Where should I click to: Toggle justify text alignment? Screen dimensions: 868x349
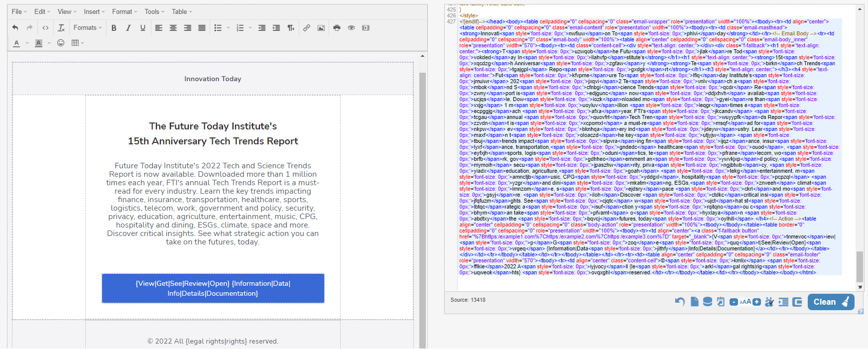pyautogui.click(x=202, y=28)
